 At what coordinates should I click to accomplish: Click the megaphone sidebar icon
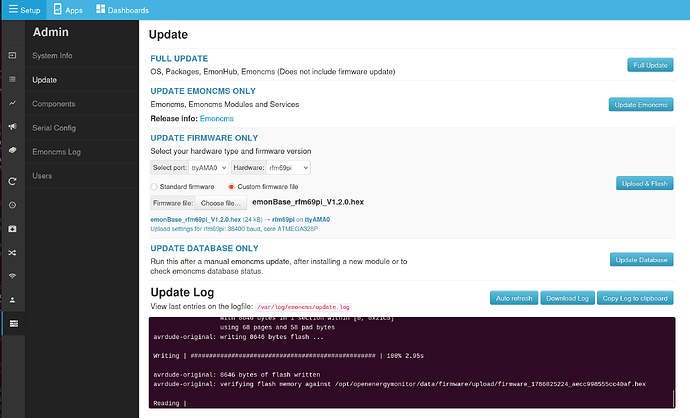[x=12, y=127]
